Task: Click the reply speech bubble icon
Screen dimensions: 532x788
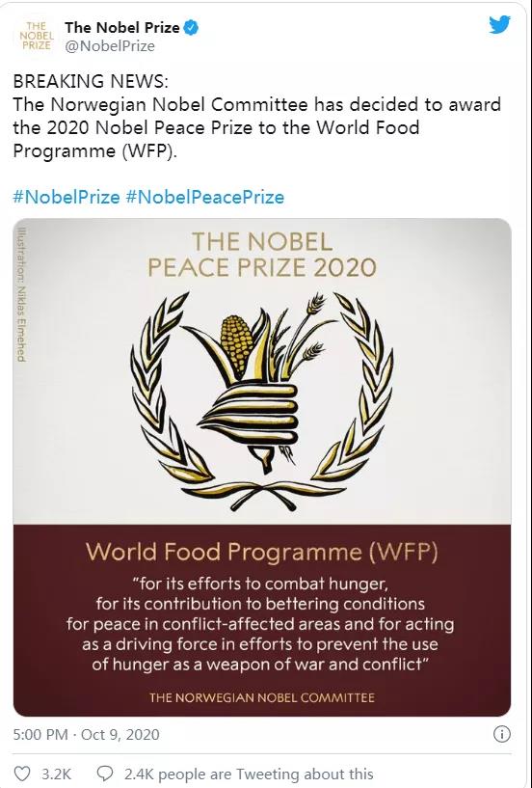Action: (x=104, y=774)
